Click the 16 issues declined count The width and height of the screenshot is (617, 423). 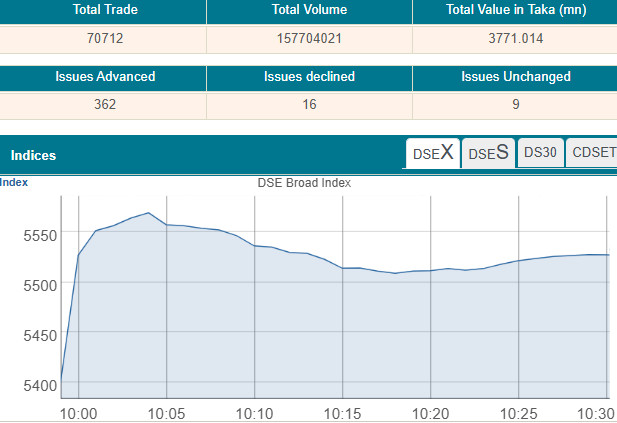click(x=309, y=105)
